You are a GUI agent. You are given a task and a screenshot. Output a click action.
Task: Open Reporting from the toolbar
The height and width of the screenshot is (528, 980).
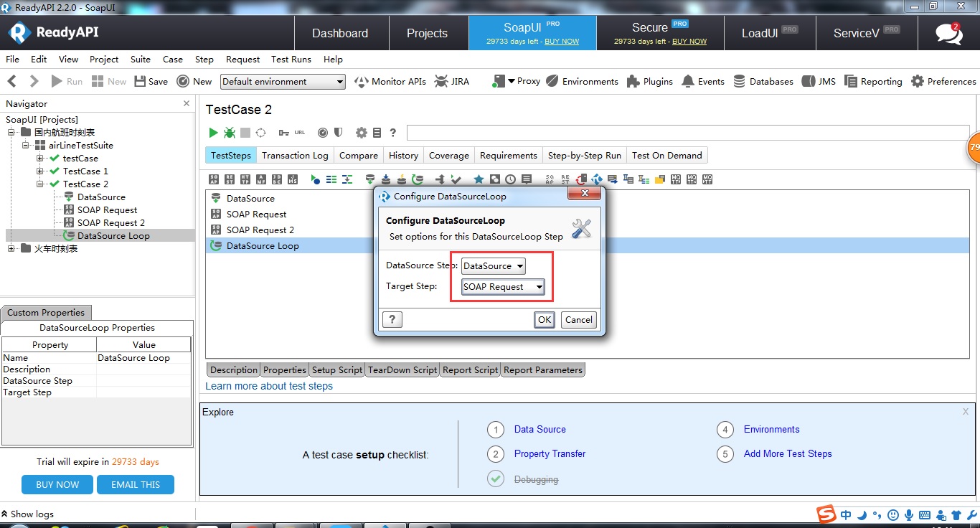pos(873,82)
